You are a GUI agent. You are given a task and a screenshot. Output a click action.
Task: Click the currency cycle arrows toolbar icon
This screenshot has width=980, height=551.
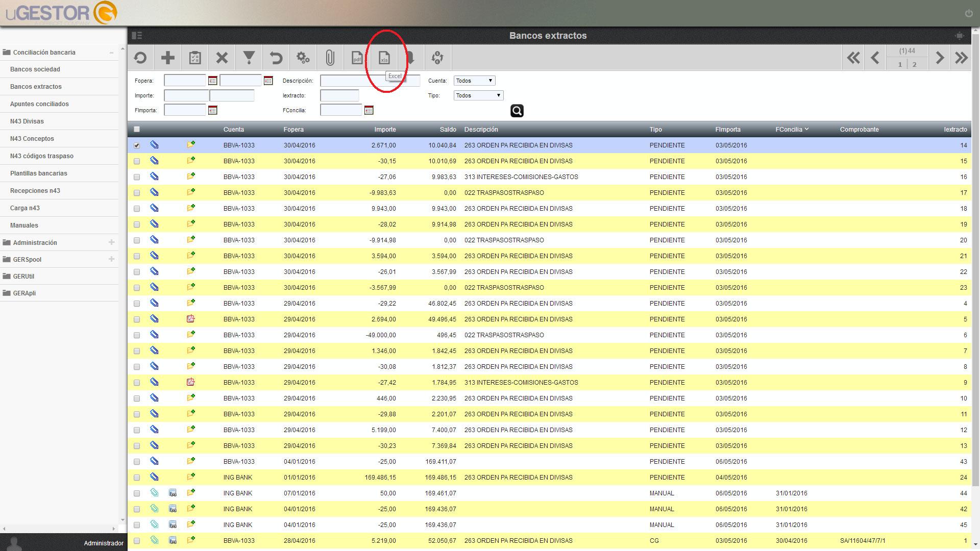click(437, 58)
